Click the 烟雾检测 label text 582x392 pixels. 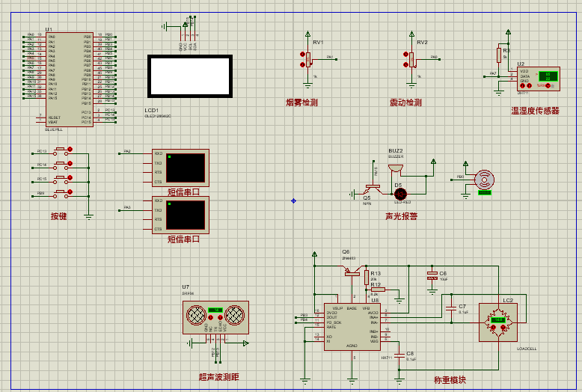[x=301, y=102]
